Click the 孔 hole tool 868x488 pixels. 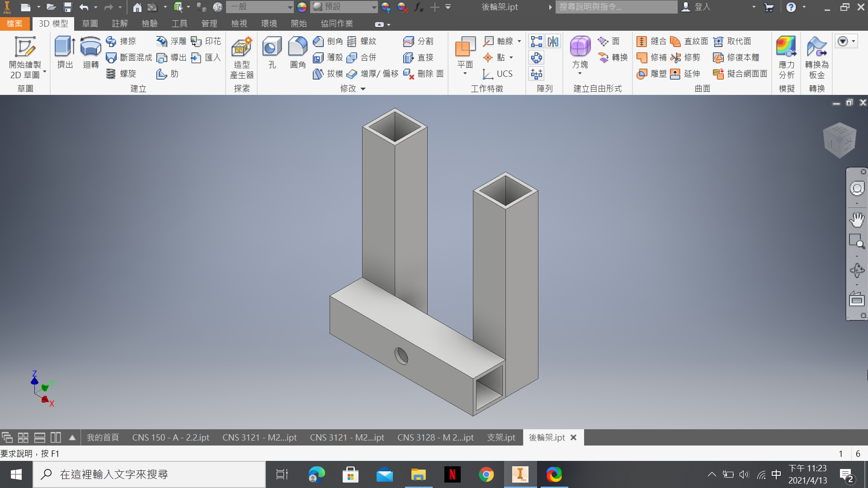[x=272, y=52]
